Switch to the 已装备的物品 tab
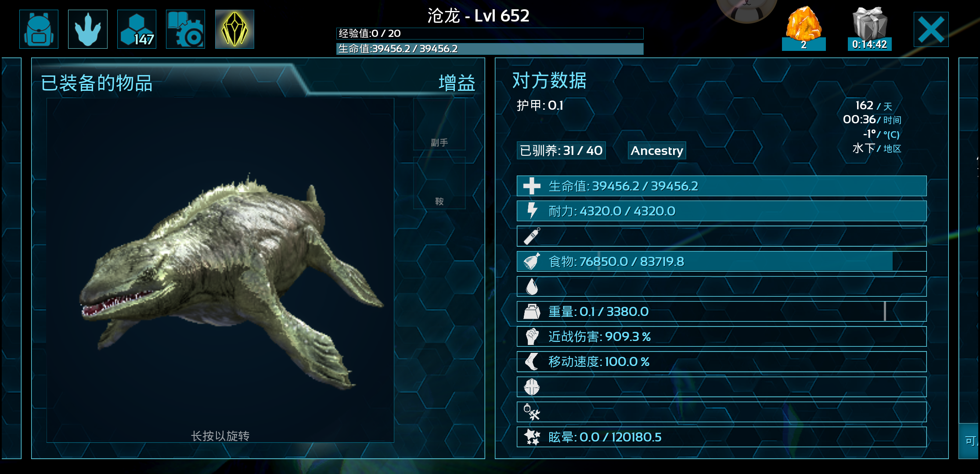Screen dimensions: 980x474 (x=97, y=83)
